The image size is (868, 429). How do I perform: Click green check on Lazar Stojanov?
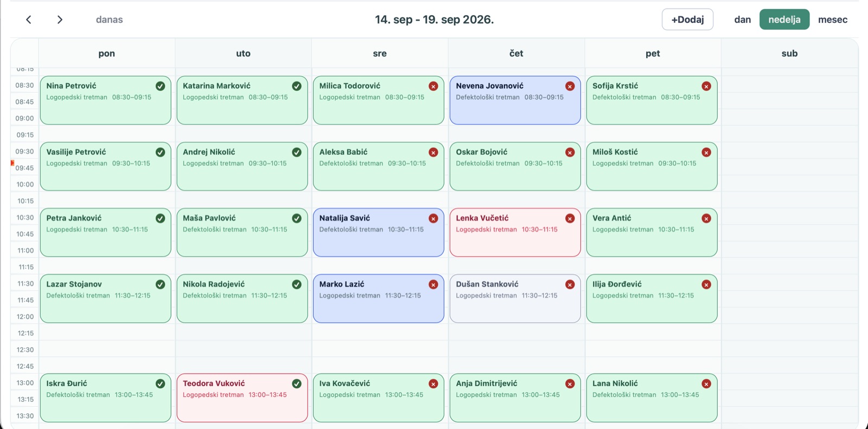tap(160, 285)
